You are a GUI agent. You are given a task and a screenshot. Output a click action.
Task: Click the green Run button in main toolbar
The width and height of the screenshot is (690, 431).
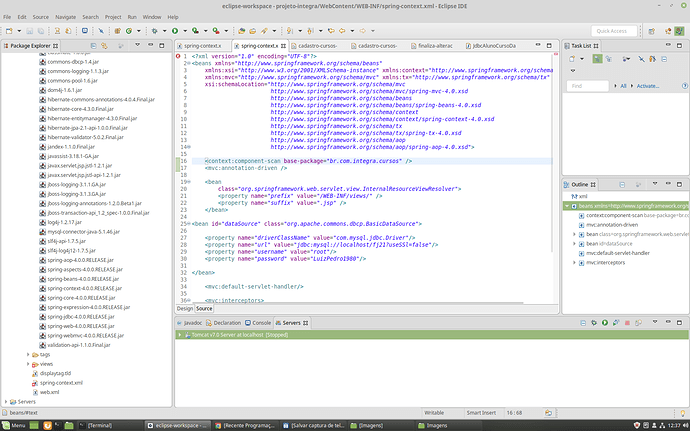pos(175,31)
